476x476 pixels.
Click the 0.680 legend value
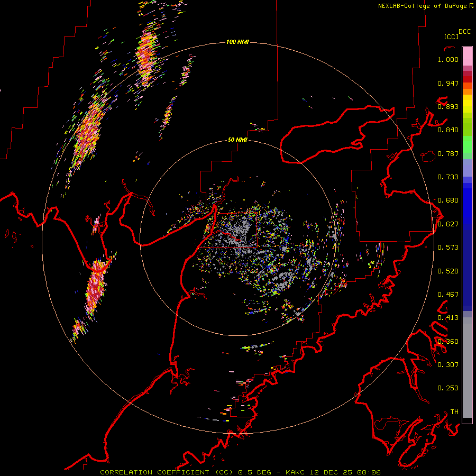pos(448,200)
